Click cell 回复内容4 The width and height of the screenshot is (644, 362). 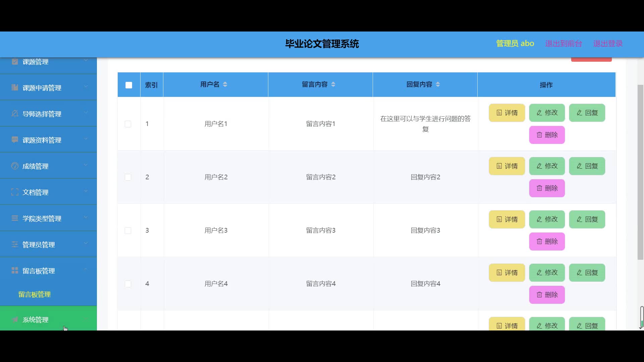[x=425, y=284]
